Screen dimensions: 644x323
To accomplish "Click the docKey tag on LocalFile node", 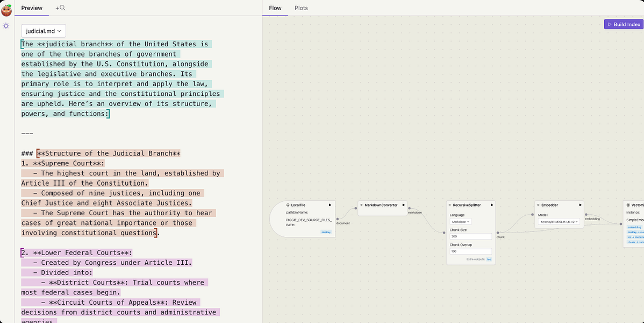I will click(x=326, y=233).
